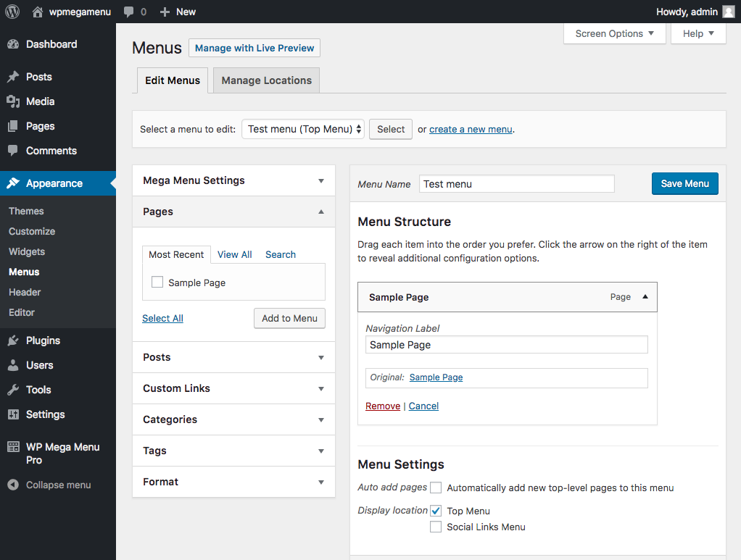Click the Tools wrench icon
This screenshot has height=560, width=741.
(13, 390)
